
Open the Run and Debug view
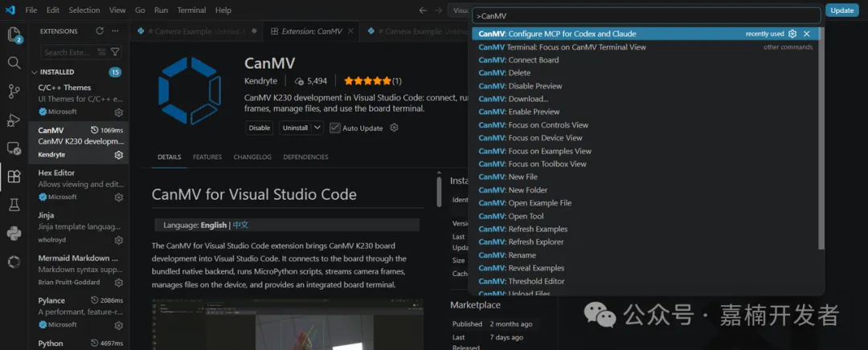14,120
